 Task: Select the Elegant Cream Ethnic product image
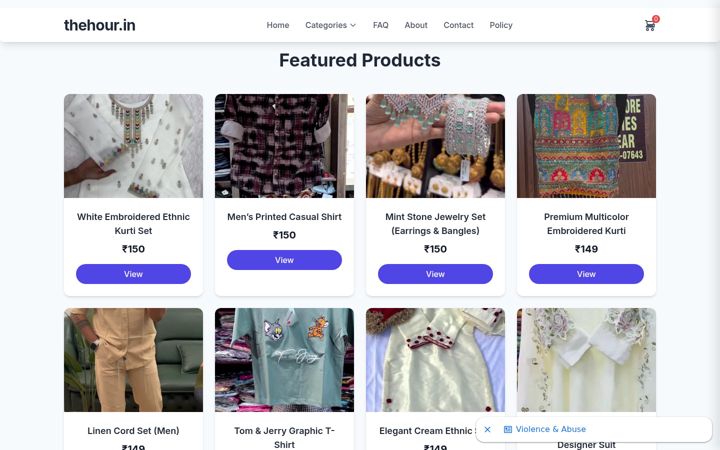click(x=435, y=360)
